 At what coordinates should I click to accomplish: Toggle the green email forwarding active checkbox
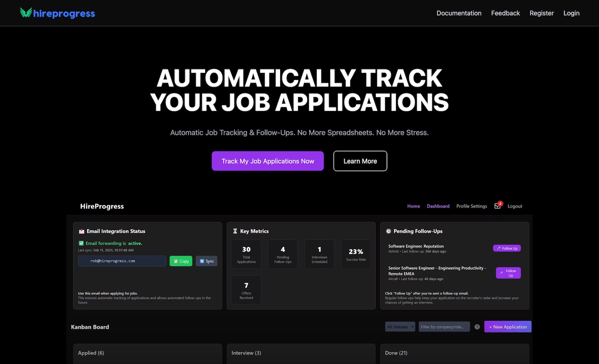[81, 243]
